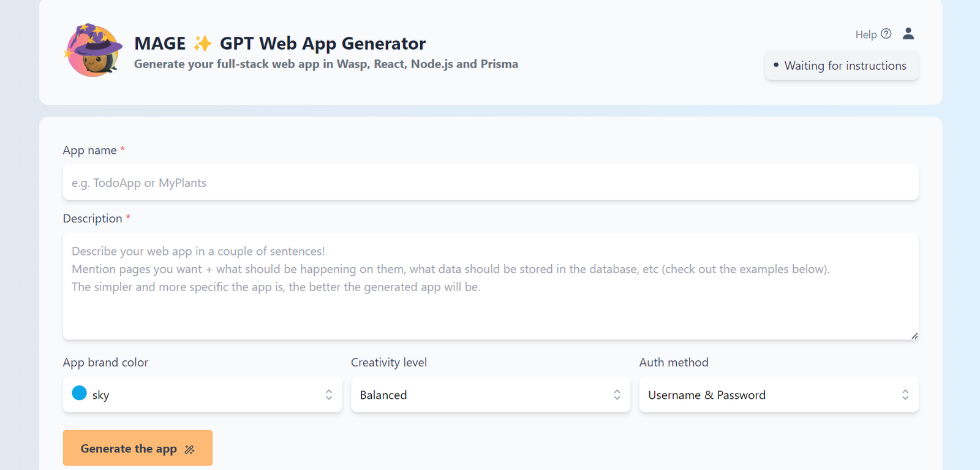
Task: Click the sparkle icon in the title
Action: pos(203,44)
